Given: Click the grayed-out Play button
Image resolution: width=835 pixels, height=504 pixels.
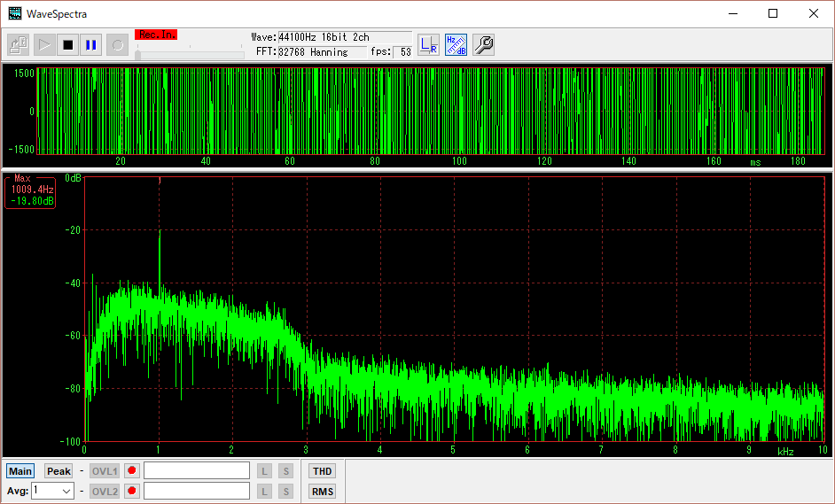Looking at the screenshot, I should (x=43, y=44).
